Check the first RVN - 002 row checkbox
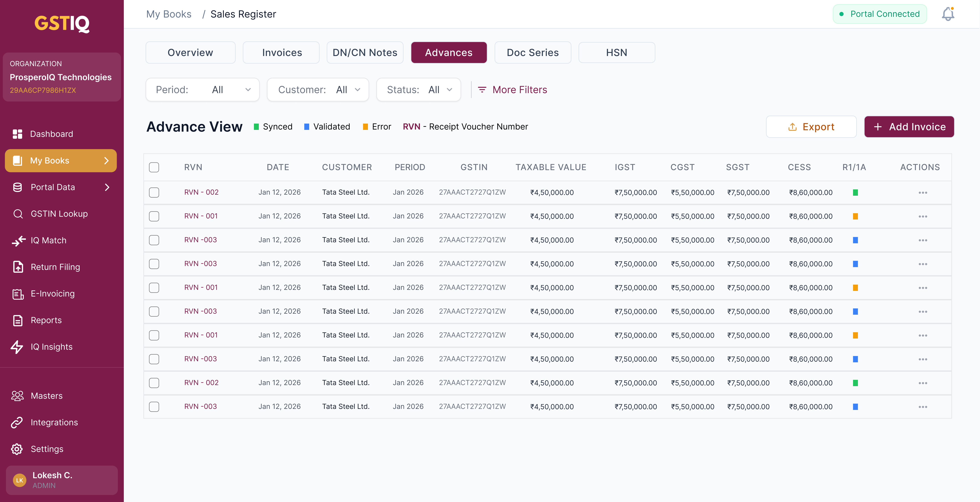Viewport: 980px width, 502px height. pyautogui.click(x=154, y=193)
